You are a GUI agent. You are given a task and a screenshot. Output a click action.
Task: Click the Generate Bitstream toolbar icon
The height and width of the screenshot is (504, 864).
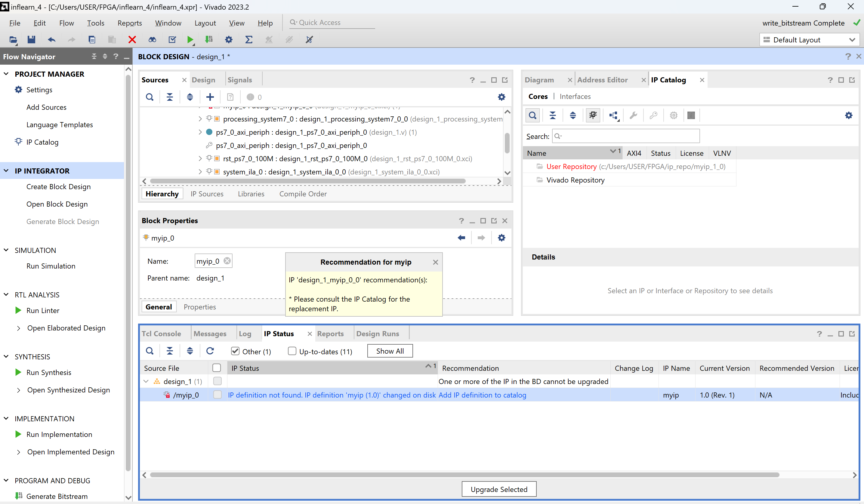click(x=209, y=40)
